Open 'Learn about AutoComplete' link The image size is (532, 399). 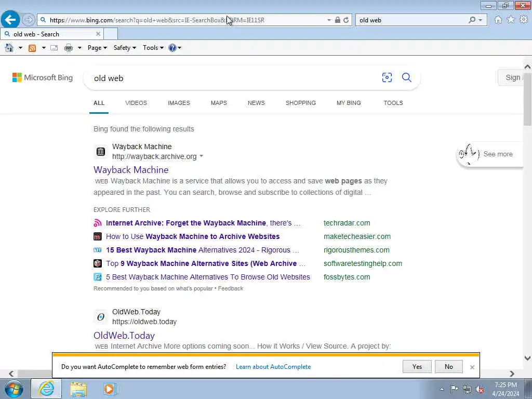(x=273, y=367)
